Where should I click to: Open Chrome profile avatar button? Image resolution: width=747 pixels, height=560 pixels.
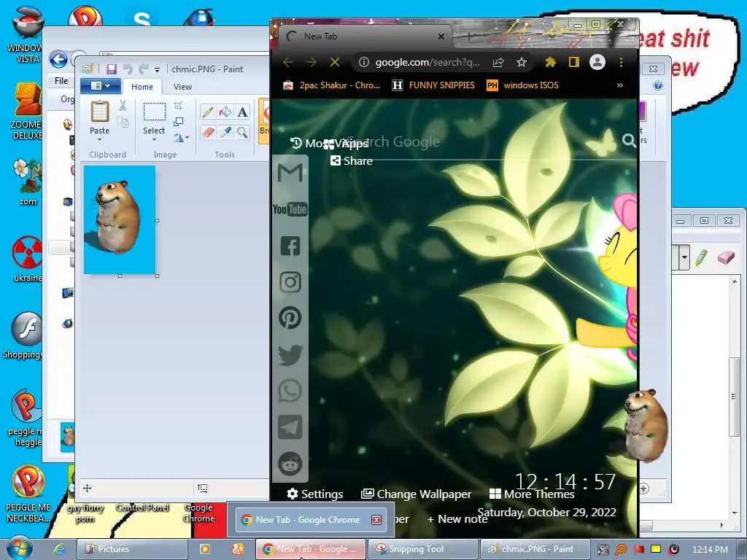(597, 63)
